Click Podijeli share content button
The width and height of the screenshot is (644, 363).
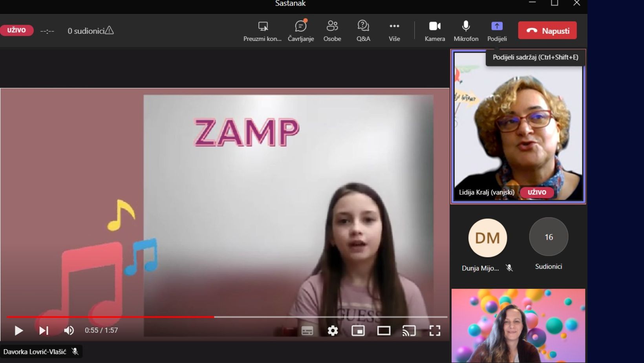tap(497, 31)
